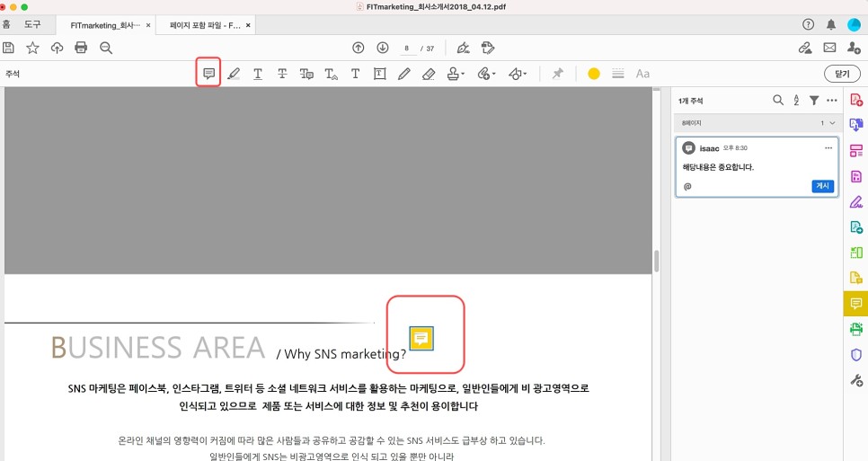
Task: Switch to the 페이지 포함 파일 tab
Action: pos(205,25)
